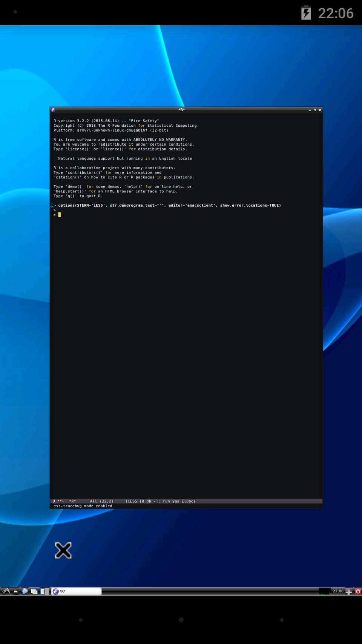Click the red power logout icon
This screenshot has width=362, height=644.
pos(358,591)
